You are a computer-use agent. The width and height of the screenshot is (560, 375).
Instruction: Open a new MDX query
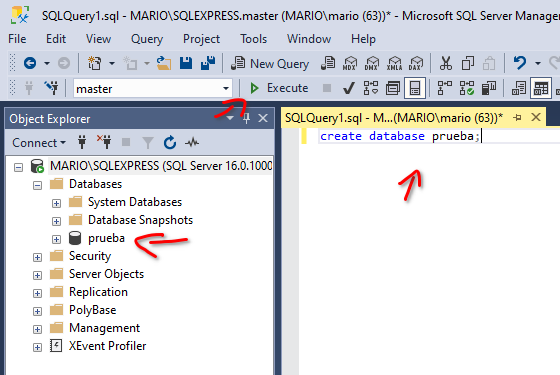(x=350, y=63)
